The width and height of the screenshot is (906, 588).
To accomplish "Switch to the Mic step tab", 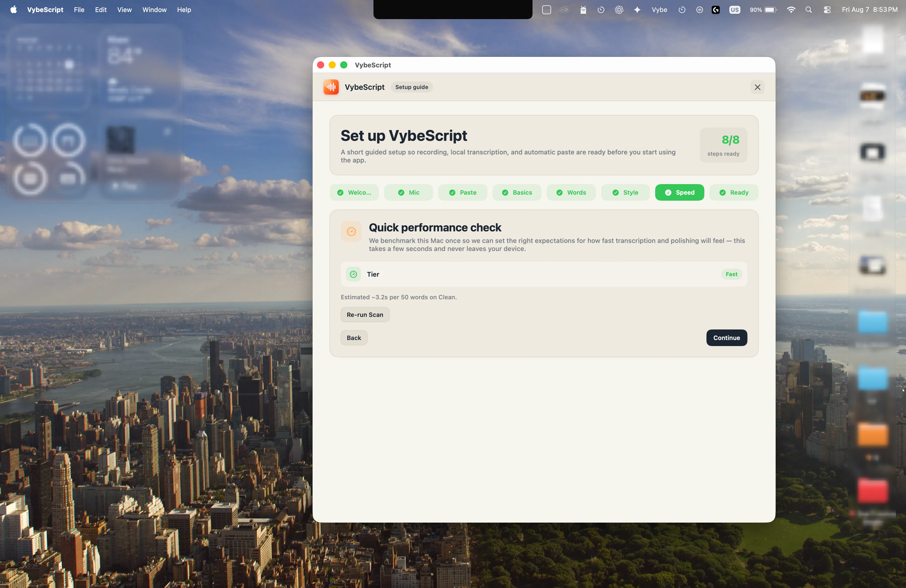I will (408, 192).
